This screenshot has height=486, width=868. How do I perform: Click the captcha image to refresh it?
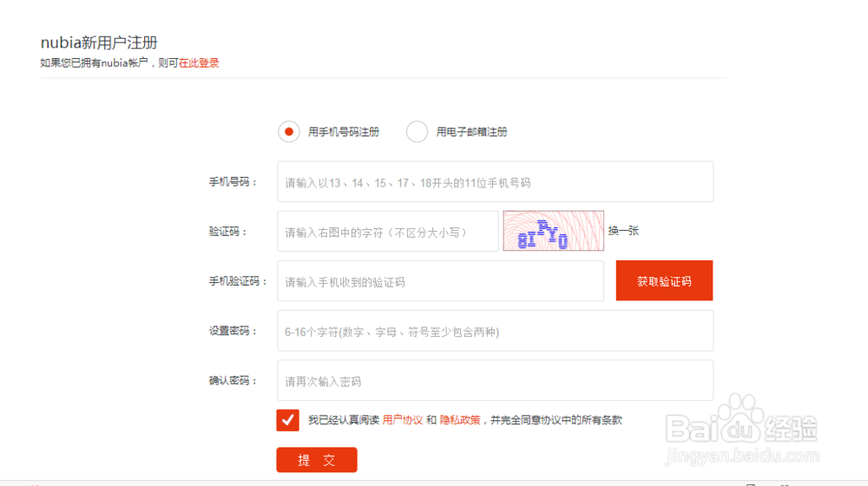[x=553, y=231]
